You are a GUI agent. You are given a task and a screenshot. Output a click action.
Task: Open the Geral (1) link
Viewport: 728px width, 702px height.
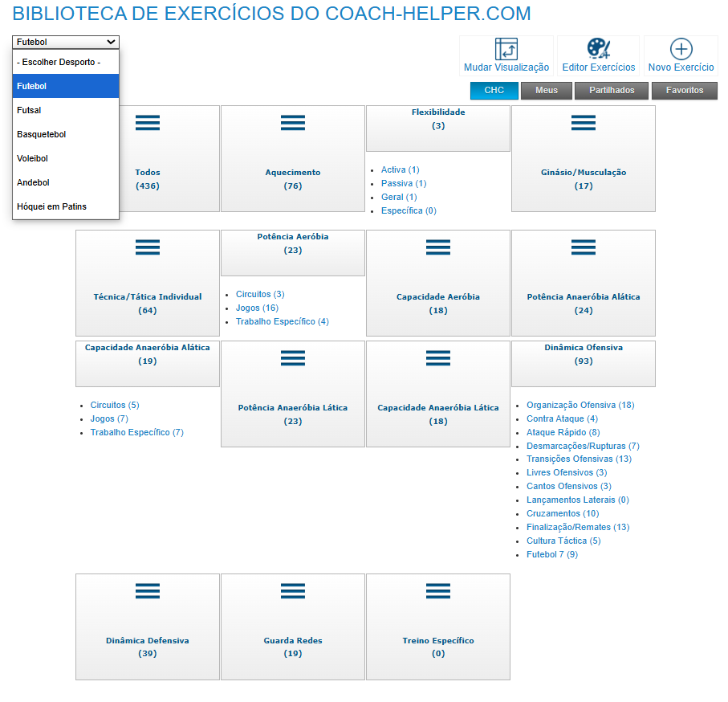click(x=399, y=197)
